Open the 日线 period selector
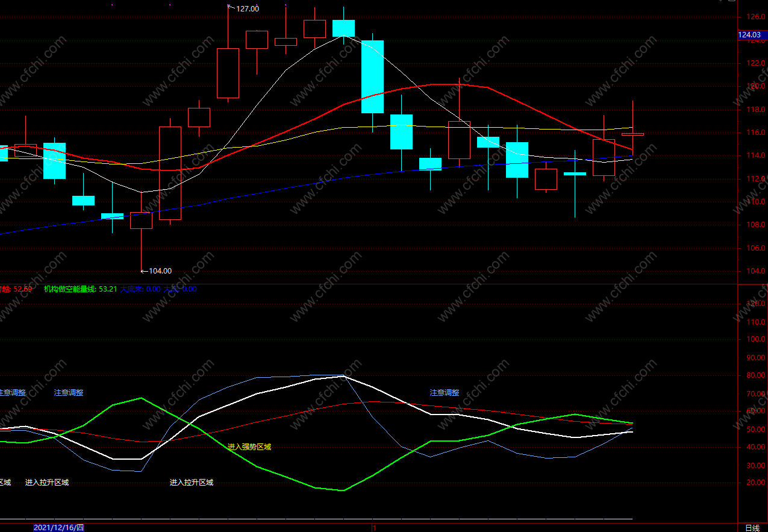The width and height of the screenshot is (768, 532). [x=752, y=528]
